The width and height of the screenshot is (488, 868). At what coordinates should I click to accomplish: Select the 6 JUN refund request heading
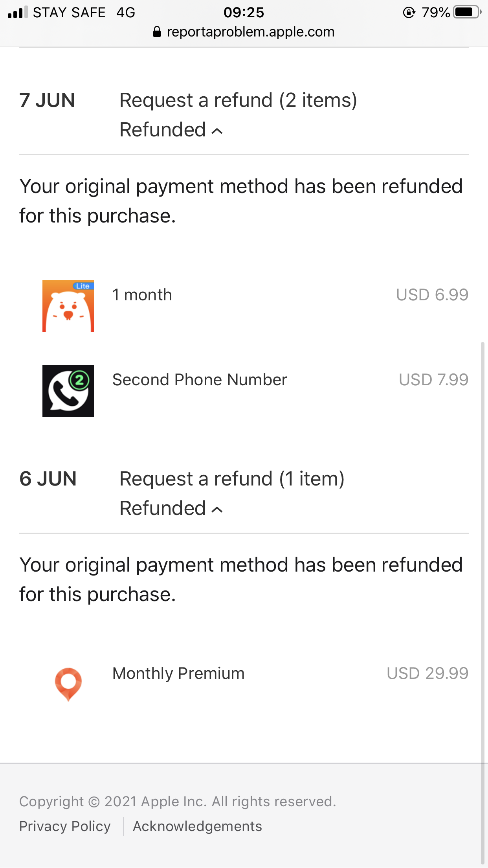coord(232,479)
